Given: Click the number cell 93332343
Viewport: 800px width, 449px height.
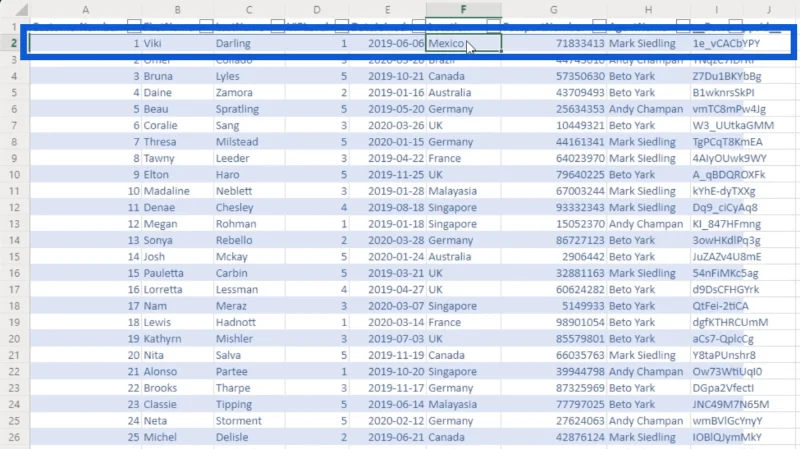Looking at the screenshot, I should [x=554, y=207].
